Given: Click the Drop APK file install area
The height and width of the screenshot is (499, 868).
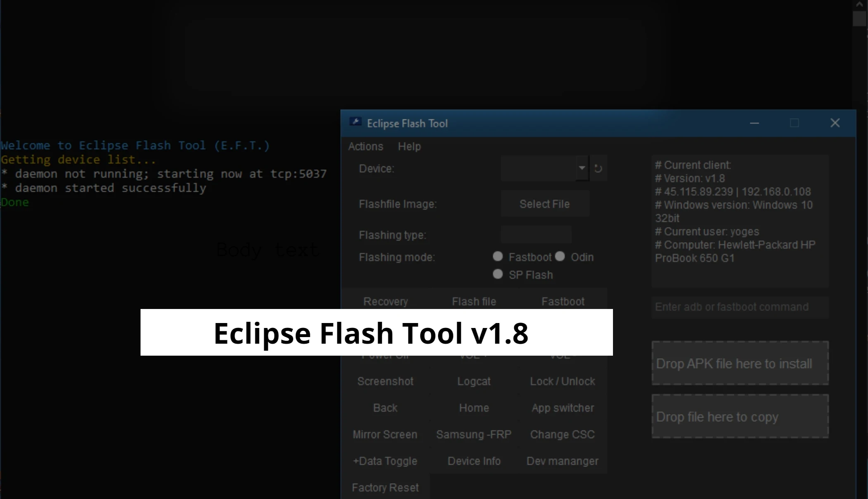Looking at the screenshot, I should point(739,363).
